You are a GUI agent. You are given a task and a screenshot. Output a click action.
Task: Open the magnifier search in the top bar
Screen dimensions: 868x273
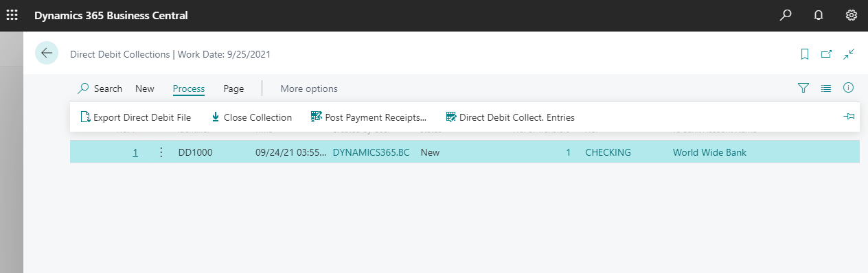[786, 15]
